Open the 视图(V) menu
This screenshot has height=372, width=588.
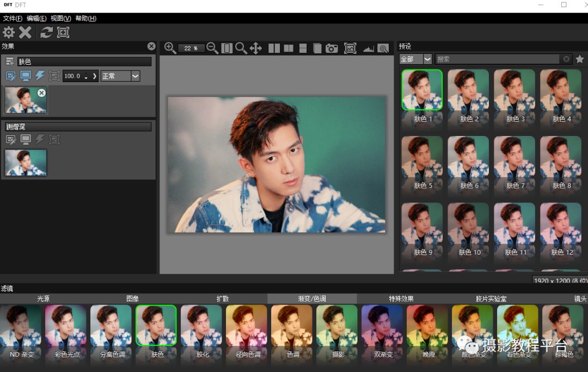click(61, 18)
